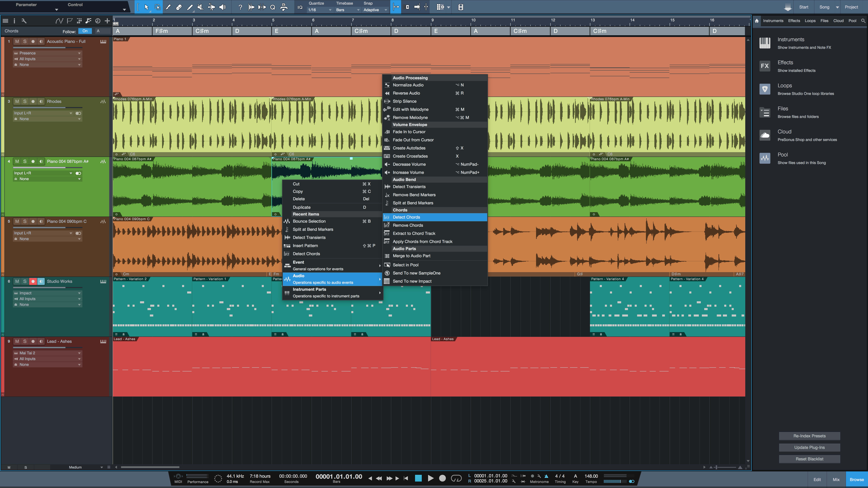Click Update Plug-Ins button
This screenshot has width=868, height=488.
(809, 447)
